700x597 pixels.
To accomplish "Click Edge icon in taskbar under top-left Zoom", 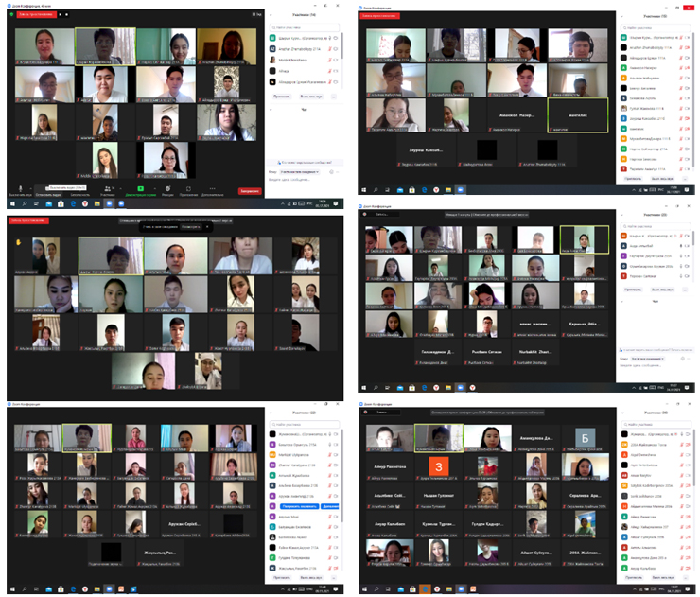I will 73,203.
